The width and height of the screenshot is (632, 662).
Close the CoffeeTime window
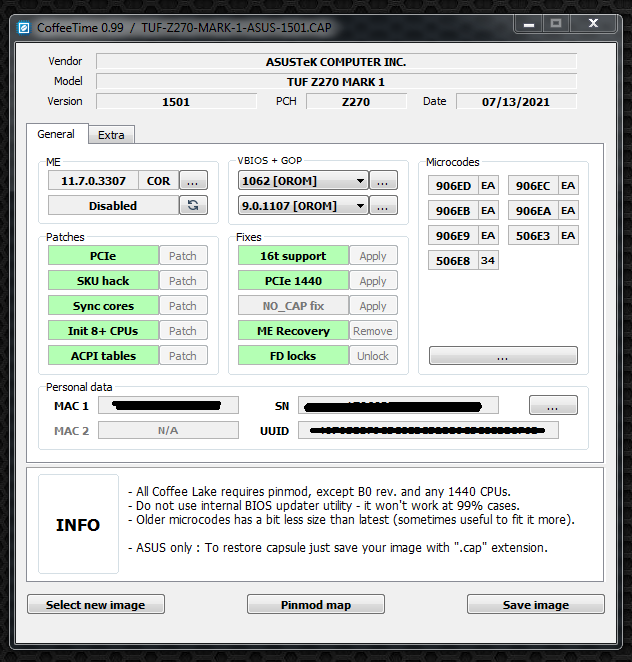point(593,24)
